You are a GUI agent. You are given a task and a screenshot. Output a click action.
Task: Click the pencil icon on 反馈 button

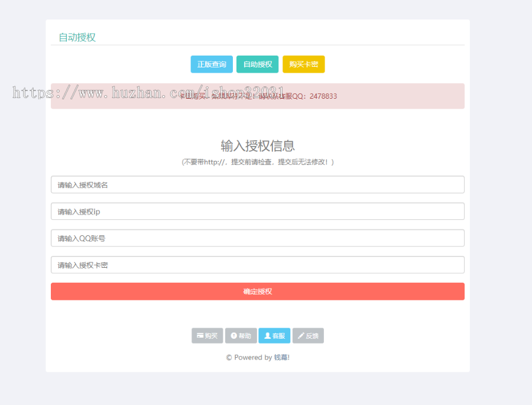[x=300, y=335]
